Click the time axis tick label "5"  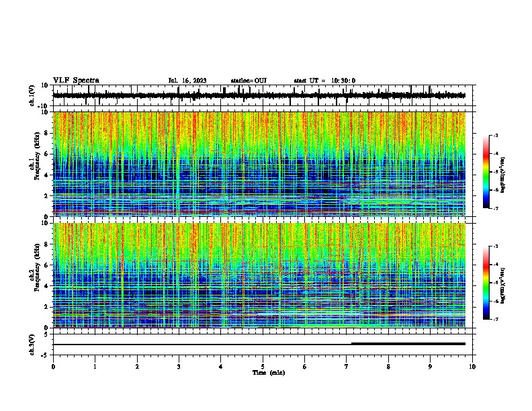(263, 367)
